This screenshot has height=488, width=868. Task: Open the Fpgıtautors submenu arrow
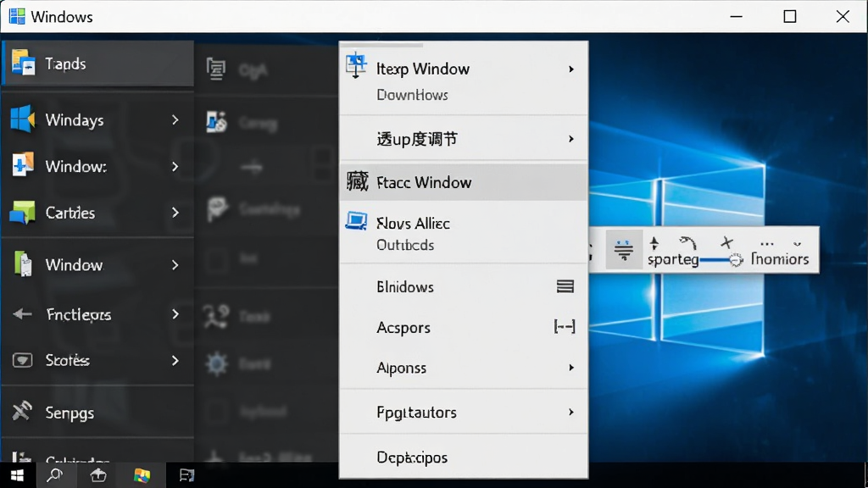[571, 413]
